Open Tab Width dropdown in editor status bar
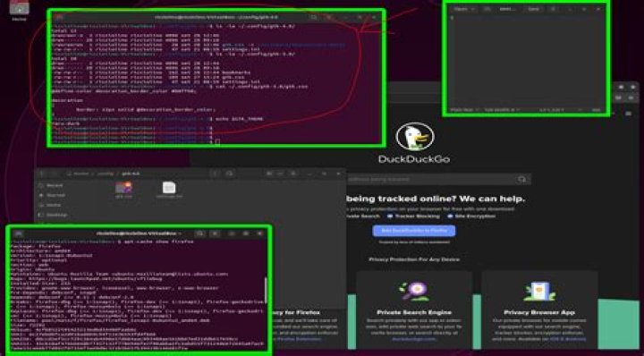 tap(502, 110)
